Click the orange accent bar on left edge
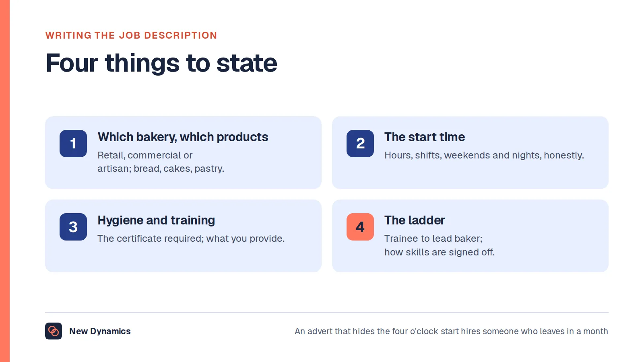The image size is (644, 362). coord(5,181)
